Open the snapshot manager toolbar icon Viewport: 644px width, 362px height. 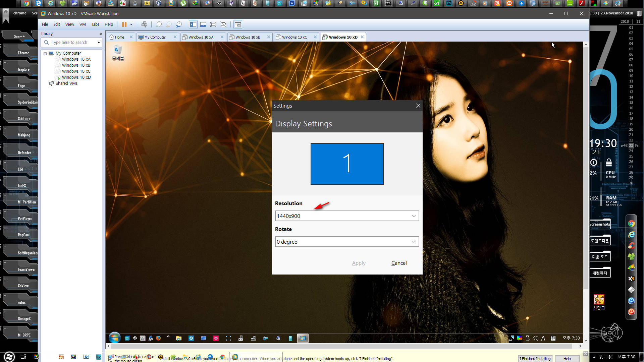coord(179,24)
